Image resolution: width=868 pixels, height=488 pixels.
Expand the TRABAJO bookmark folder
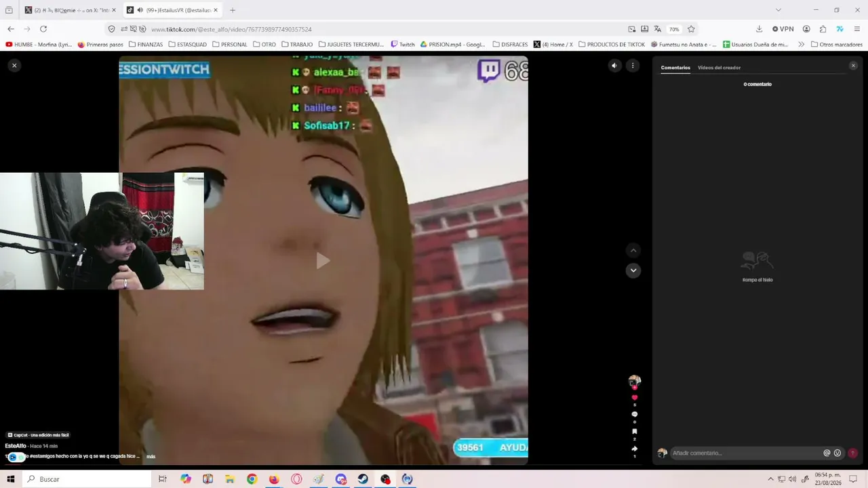(297, 45)
